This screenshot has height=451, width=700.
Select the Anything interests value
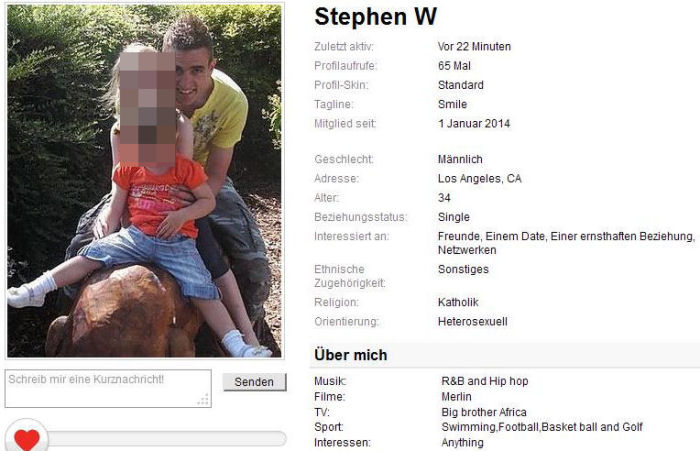click(x=462, y=443)
